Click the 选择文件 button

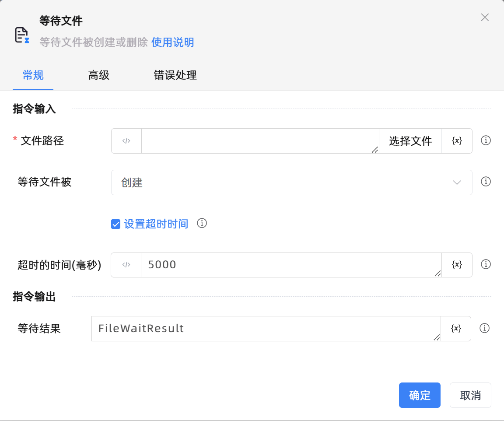click(409, 140)
